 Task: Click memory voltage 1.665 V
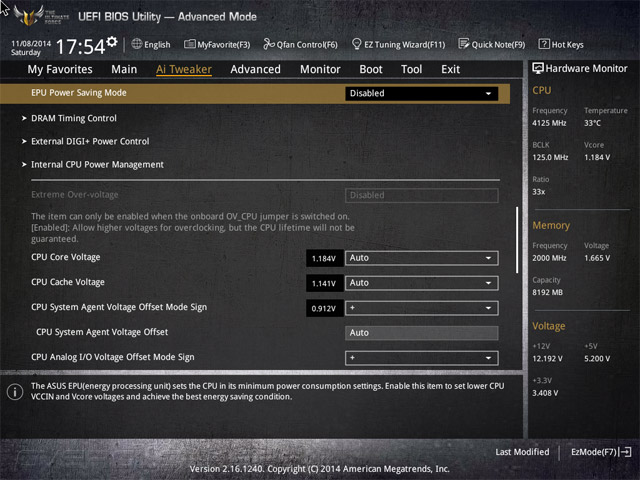pos(597,258)
